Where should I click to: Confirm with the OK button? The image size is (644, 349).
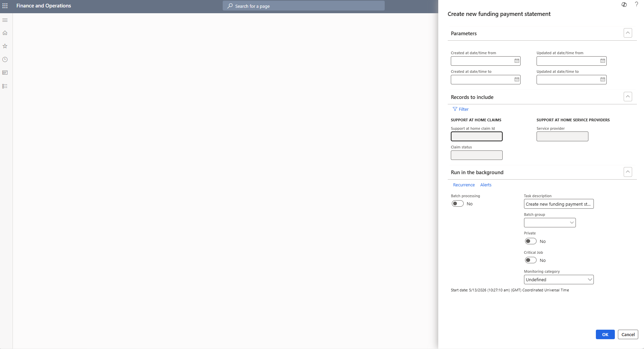tap(605, 334)
